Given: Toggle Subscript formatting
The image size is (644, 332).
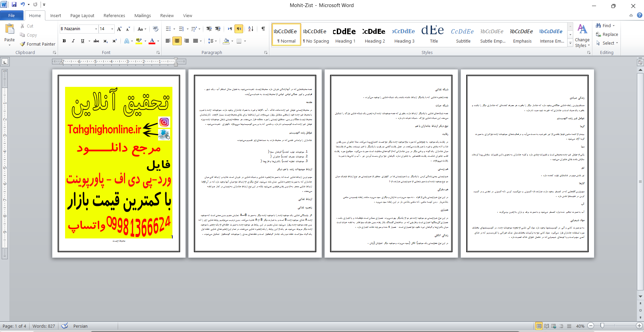Looking at the screenshot, I should point(105,41).
